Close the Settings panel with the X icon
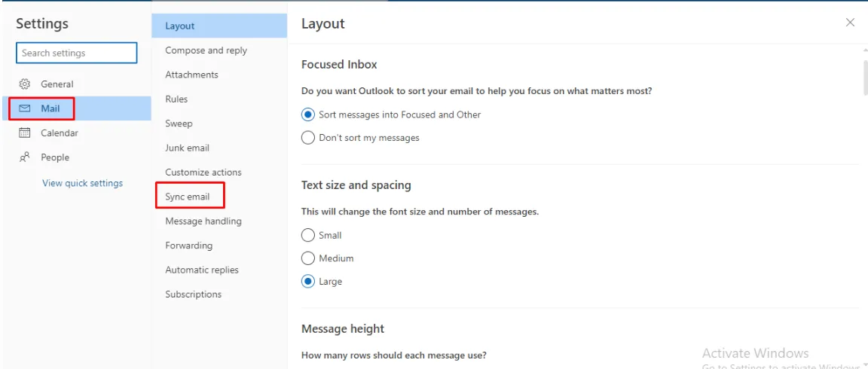The width and height of the screenshot is (868, 369). [850, 23]
